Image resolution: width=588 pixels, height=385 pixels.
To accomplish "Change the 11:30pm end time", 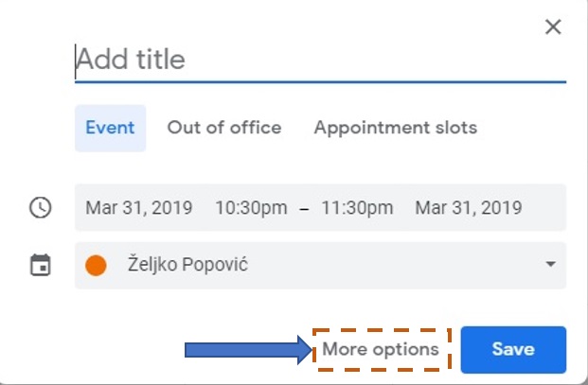I will point(356,208).
